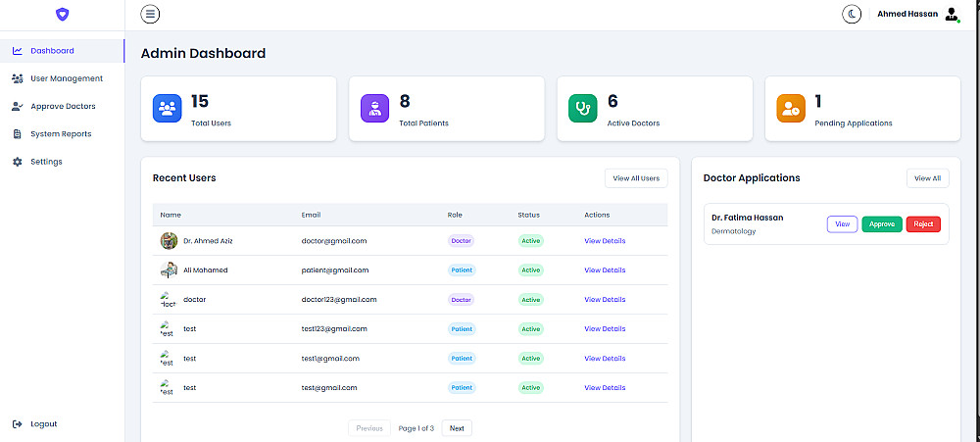Click the purple Total Patients icon

point(375,108)
